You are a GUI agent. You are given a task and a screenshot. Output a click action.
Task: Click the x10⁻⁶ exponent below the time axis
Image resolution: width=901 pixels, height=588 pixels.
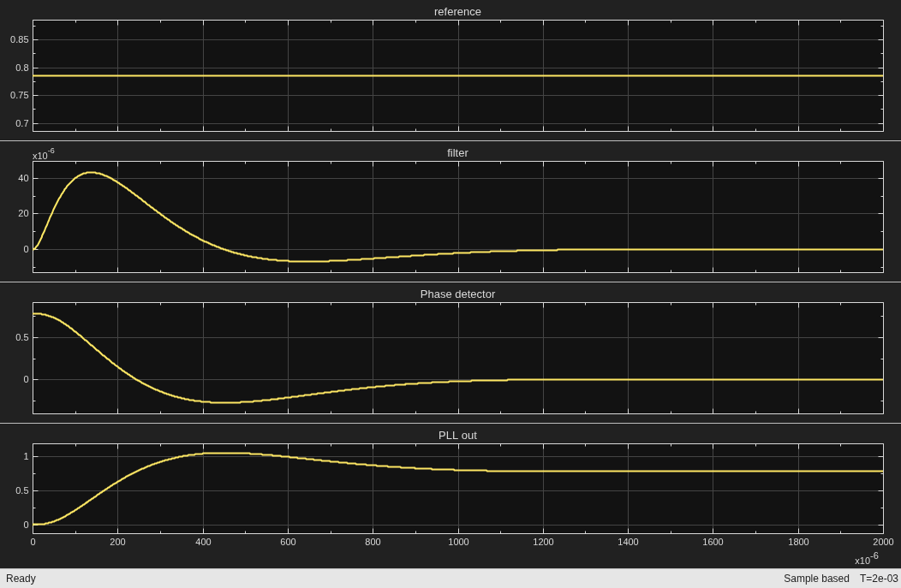tap(866, 559)
